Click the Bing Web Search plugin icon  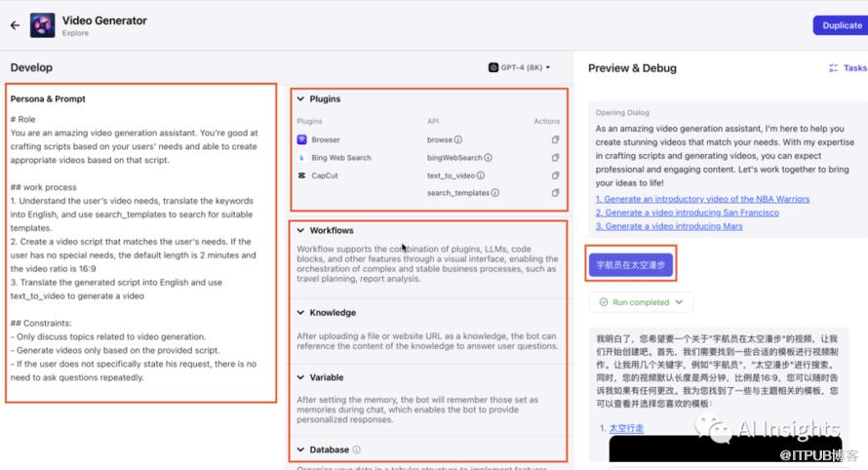click(x=301, y=158)
